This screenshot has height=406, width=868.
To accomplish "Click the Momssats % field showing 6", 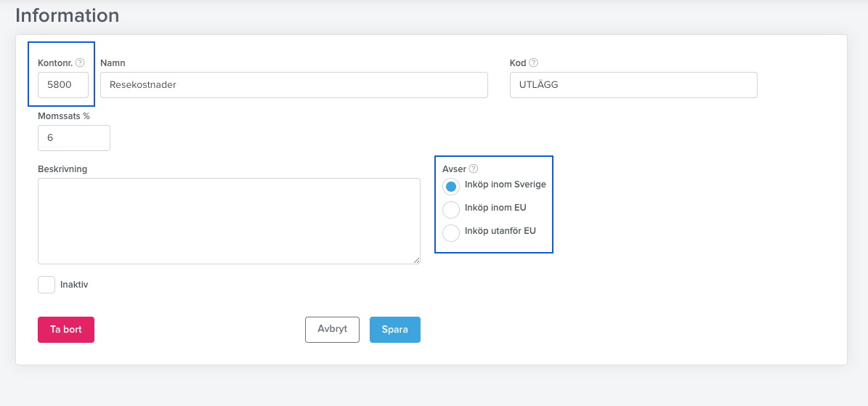I will tap(74, 138).
